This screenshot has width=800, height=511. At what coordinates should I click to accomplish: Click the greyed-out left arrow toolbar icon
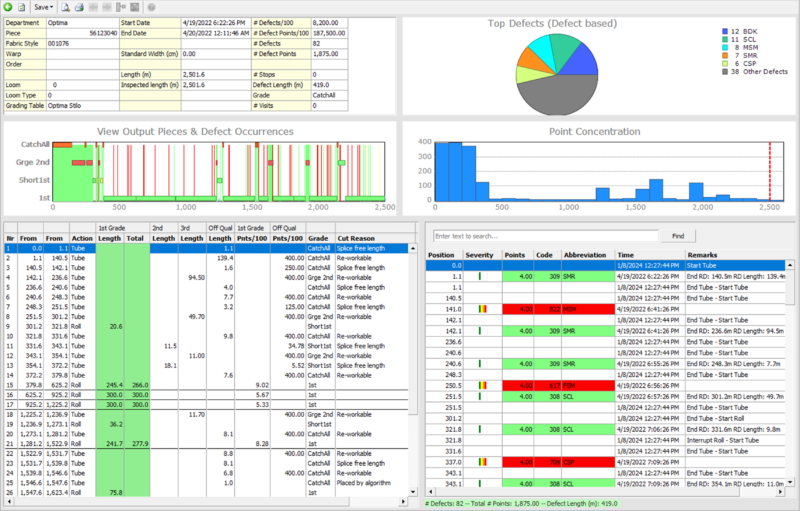[x=93, y=7]
